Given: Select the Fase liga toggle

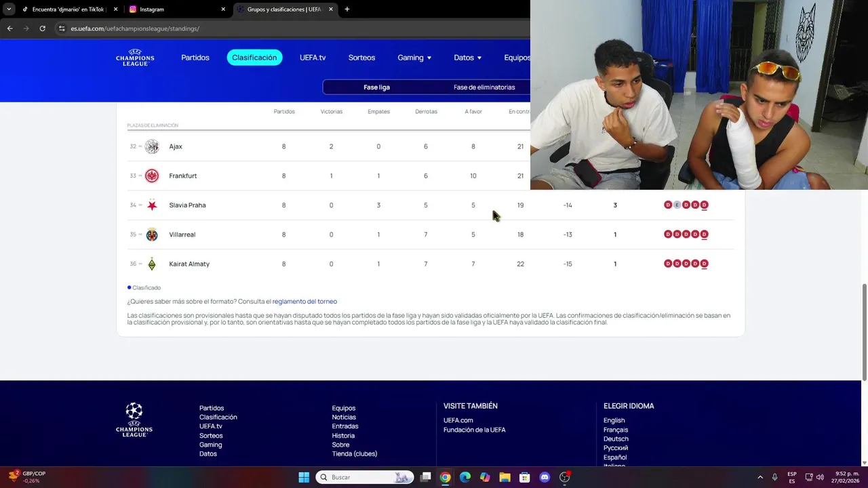Looking at the screenshot, I should pyautogui.click(x=376, y=87).
